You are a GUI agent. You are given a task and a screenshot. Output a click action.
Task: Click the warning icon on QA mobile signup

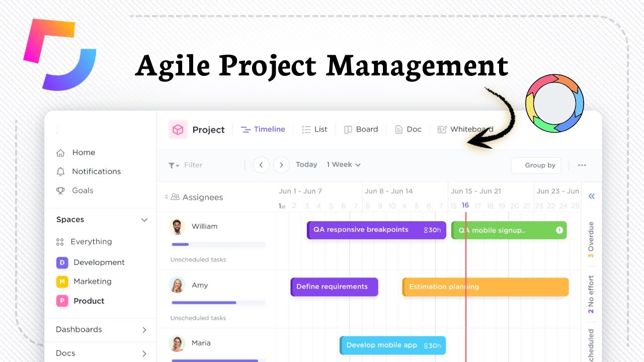tap(559, 230)
